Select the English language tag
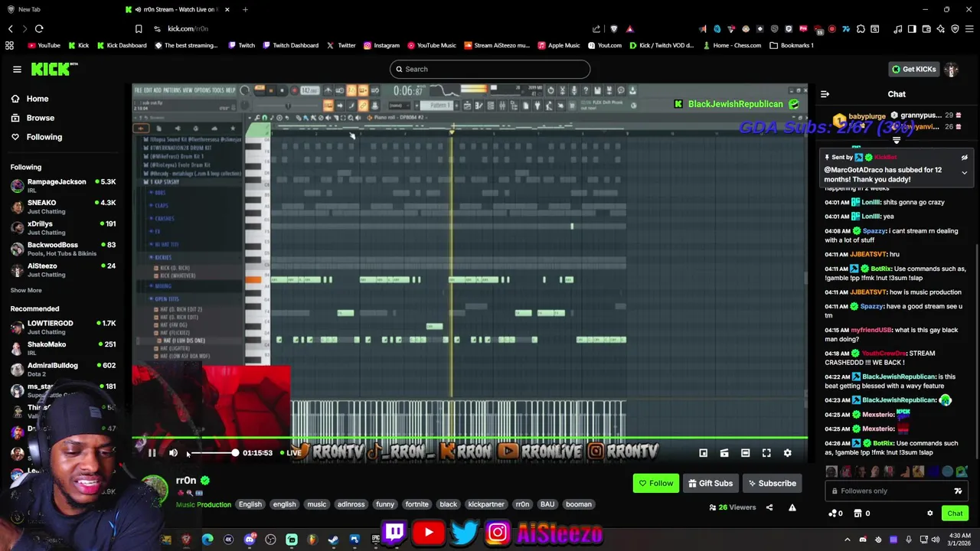The image size is (980, 551). click(x=250, y=504)
